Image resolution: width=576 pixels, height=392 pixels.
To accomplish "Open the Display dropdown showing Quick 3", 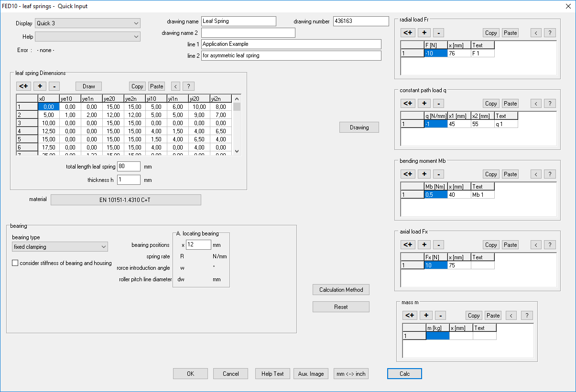I will [88, 23].
